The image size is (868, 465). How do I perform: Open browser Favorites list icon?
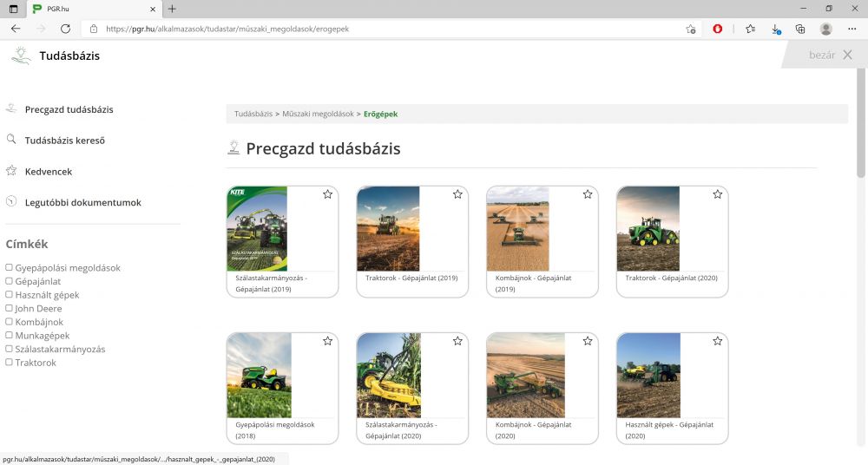pos(750,29)
